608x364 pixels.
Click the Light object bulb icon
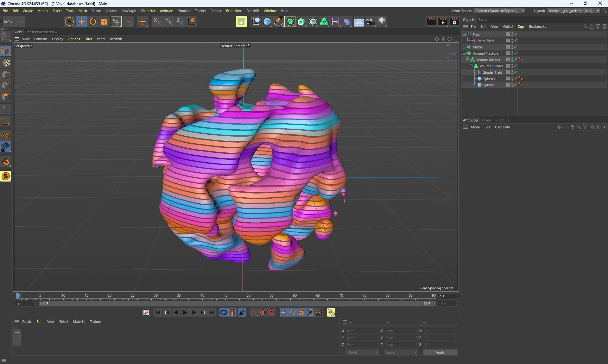(382, 22)
